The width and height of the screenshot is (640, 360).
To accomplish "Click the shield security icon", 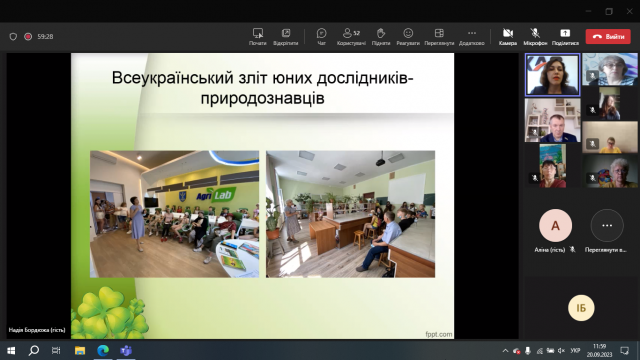I will pyautogui.click(x=13, y=36).
